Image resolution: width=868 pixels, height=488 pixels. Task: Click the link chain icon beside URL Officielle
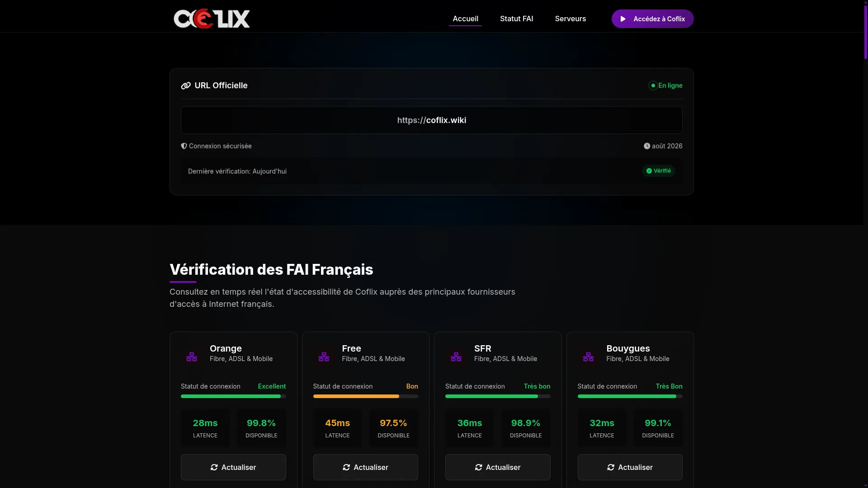(x=186, y=86)
